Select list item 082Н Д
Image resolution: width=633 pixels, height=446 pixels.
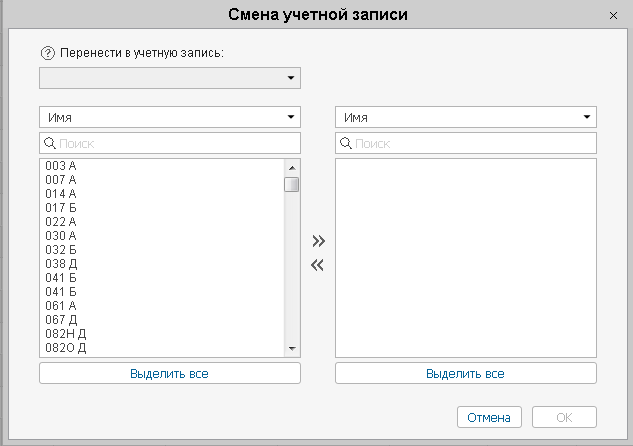[x=65, y=334]
